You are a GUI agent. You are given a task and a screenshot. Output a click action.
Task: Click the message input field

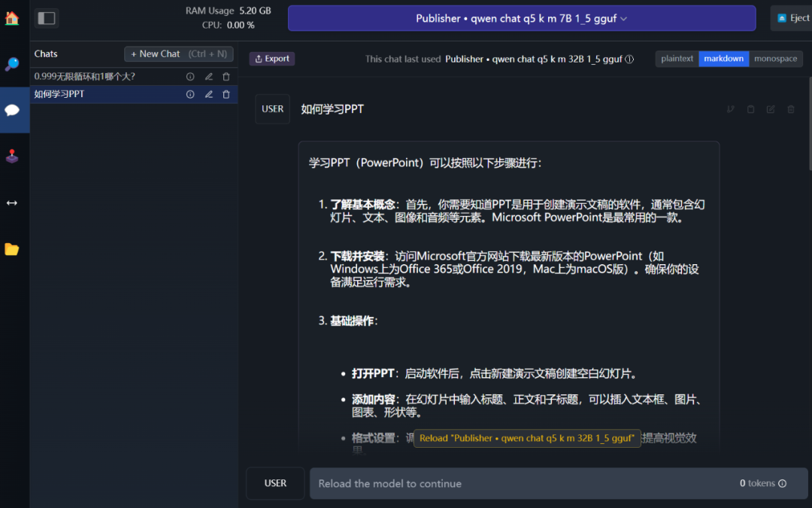coord(558,484)
